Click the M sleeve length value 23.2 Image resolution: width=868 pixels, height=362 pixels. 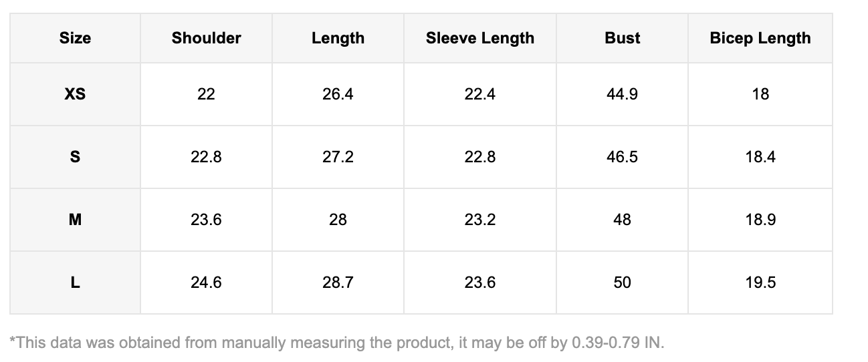coord(479,220)
